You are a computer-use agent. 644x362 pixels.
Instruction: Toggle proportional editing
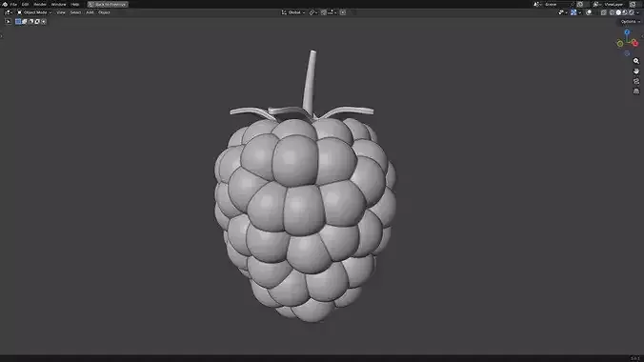point(343,12)
